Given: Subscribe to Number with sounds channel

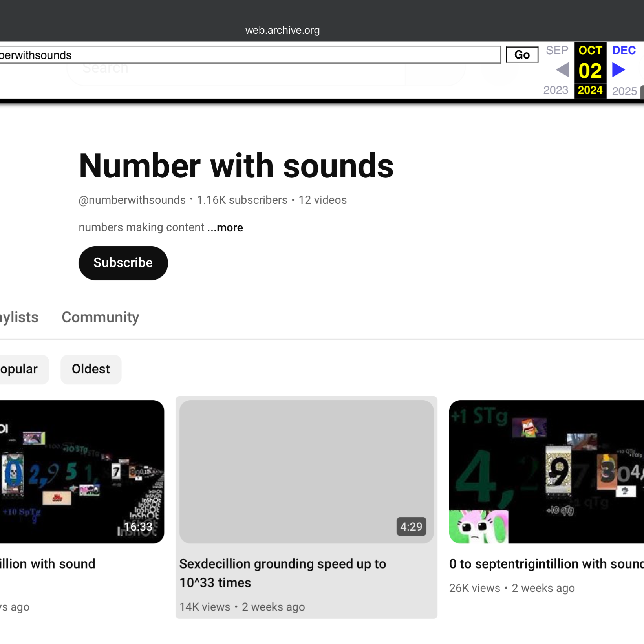Looking at the screenshot, I should tap(123, 263).
